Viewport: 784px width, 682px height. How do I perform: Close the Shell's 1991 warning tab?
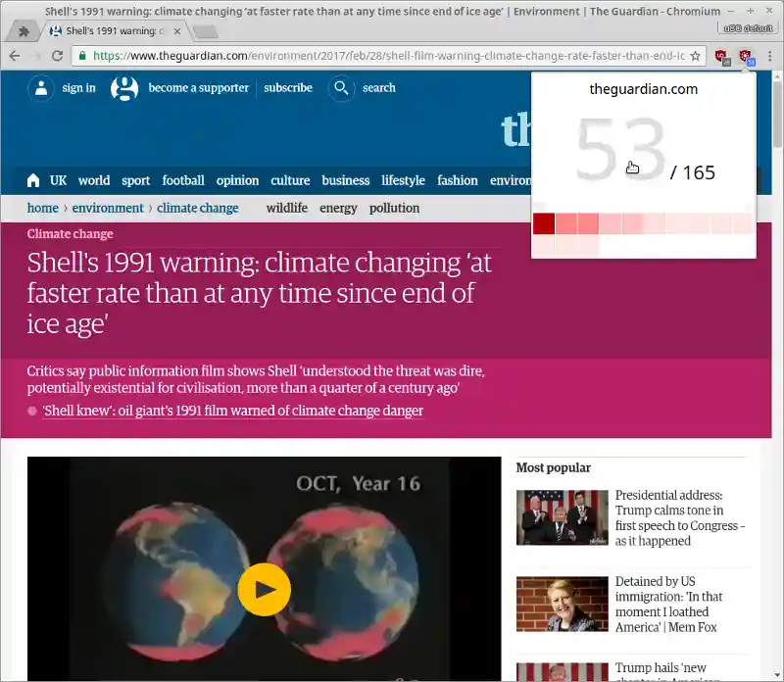click(177, 31)
